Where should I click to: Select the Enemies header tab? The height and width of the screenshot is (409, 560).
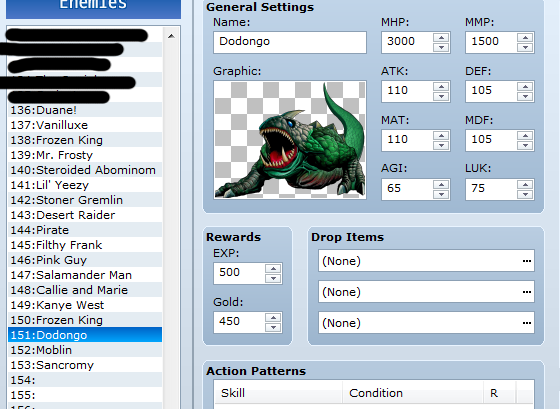click(x=93, y=8)
